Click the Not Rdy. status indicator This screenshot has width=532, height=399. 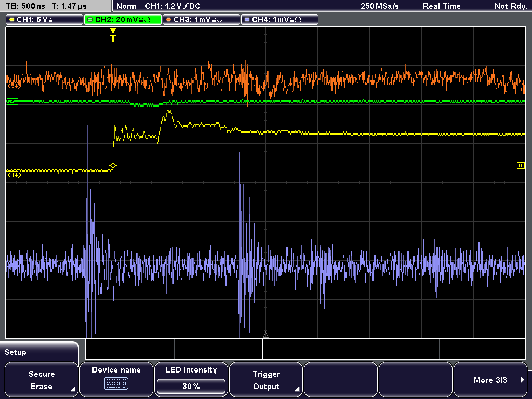(510, 6)
